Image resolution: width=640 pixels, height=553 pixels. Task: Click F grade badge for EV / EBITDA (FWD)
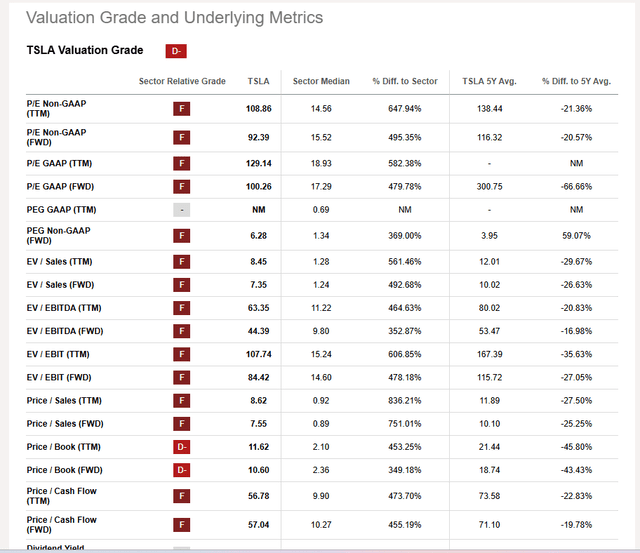182,331
